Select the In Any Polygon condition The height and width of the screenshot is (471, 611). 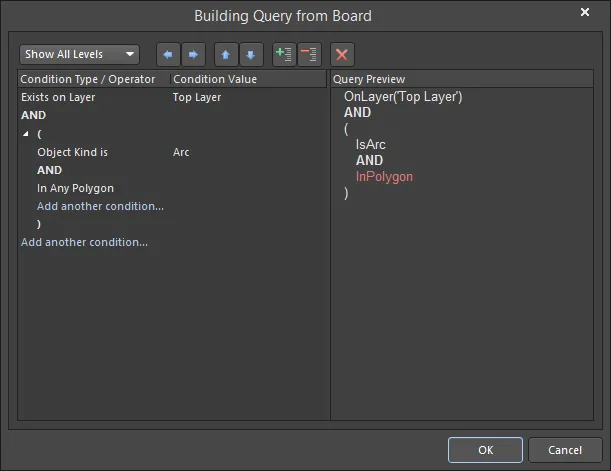(75, 188)
